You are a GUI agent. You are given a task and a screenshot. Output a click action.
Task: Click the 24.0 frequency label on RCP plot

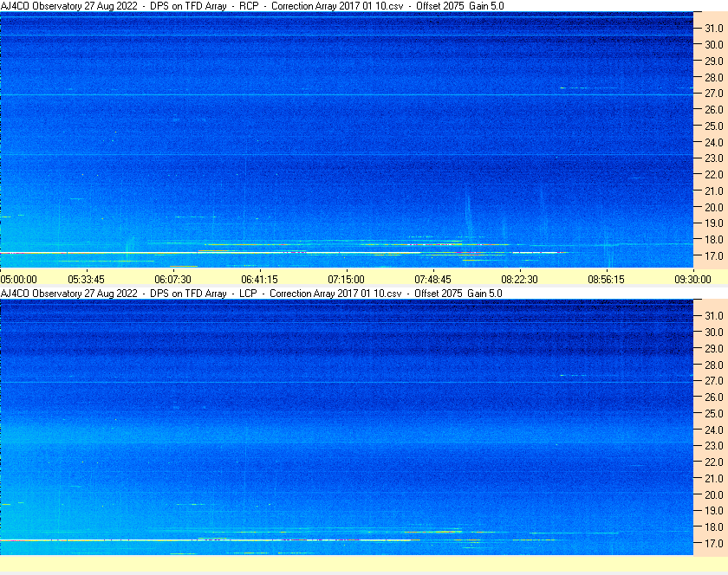point(714,142)
